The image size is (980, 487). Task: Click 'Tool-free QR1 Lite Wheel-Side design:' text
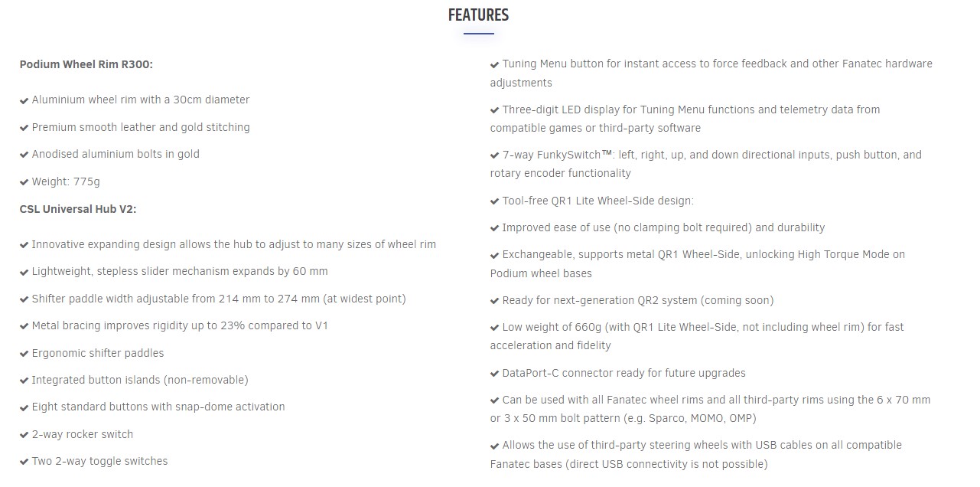(598, 201)
